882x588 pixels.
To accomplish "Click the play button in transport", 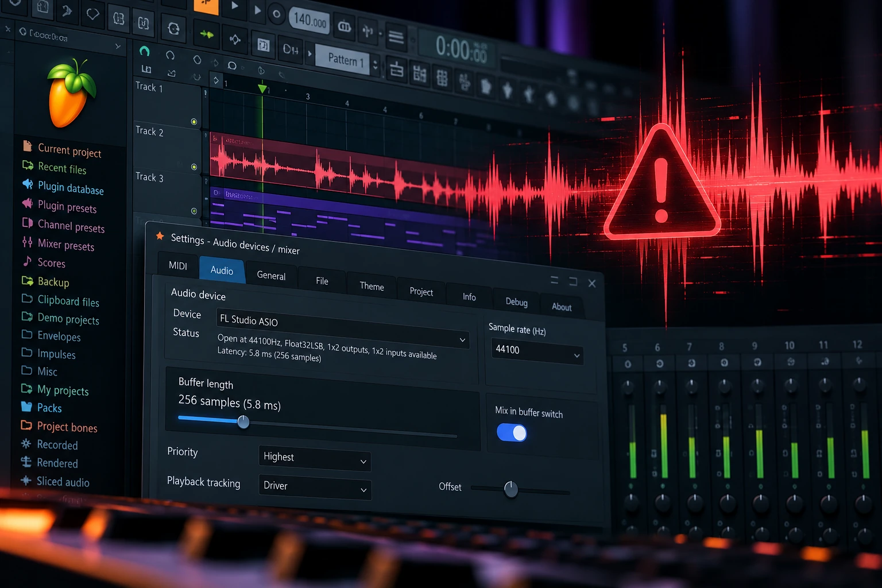I will (x=235, y=6).
